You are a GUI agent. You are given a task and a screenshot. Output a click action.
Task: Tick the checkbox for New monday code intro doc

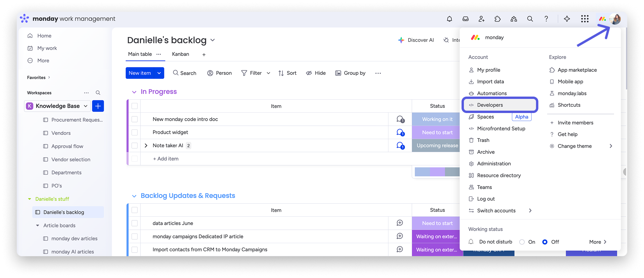[x=135, y=119]
